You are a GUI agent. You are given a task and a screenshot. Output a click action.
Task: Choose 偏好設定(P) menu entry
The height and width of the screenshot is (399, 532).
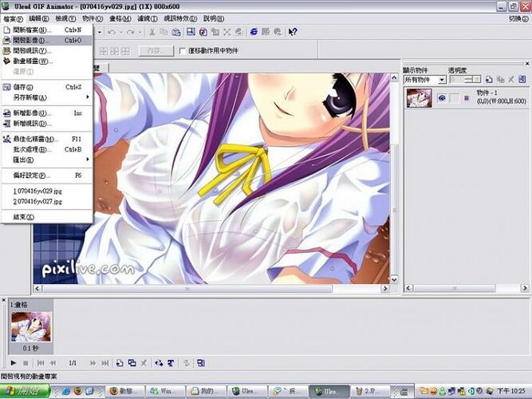click(x=47, y=176)
